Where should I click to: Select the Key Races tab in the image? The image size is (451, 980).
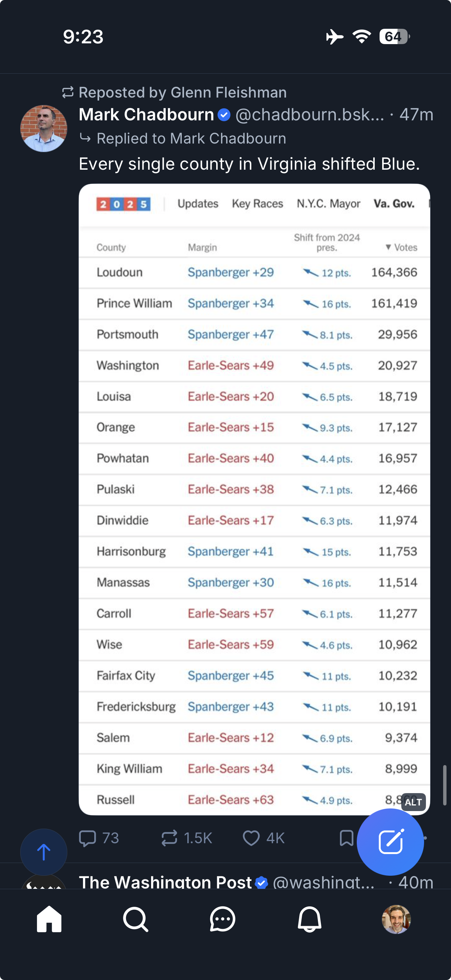[258, 204]
